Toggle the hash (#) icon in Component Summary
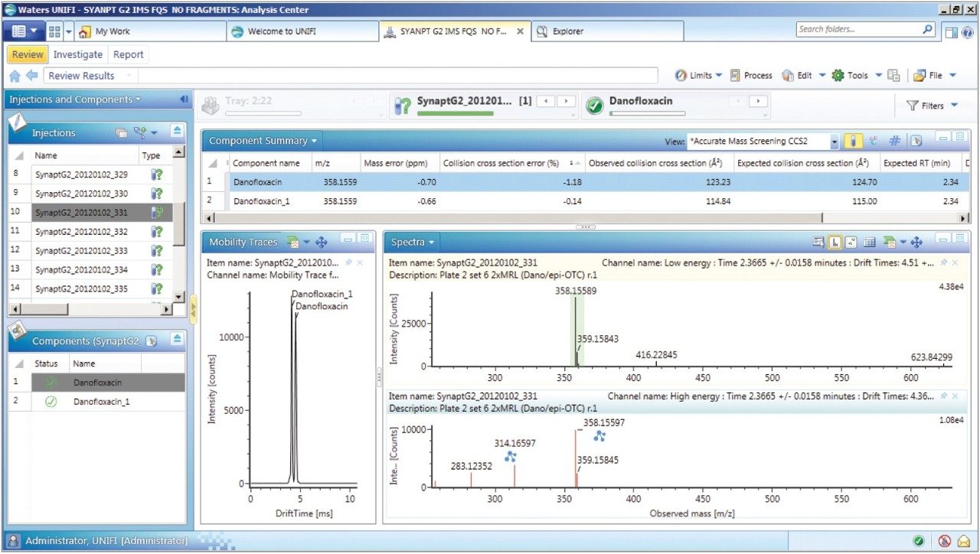The height and width of the screenshot is (554, 980). click(x=894, y=141)
